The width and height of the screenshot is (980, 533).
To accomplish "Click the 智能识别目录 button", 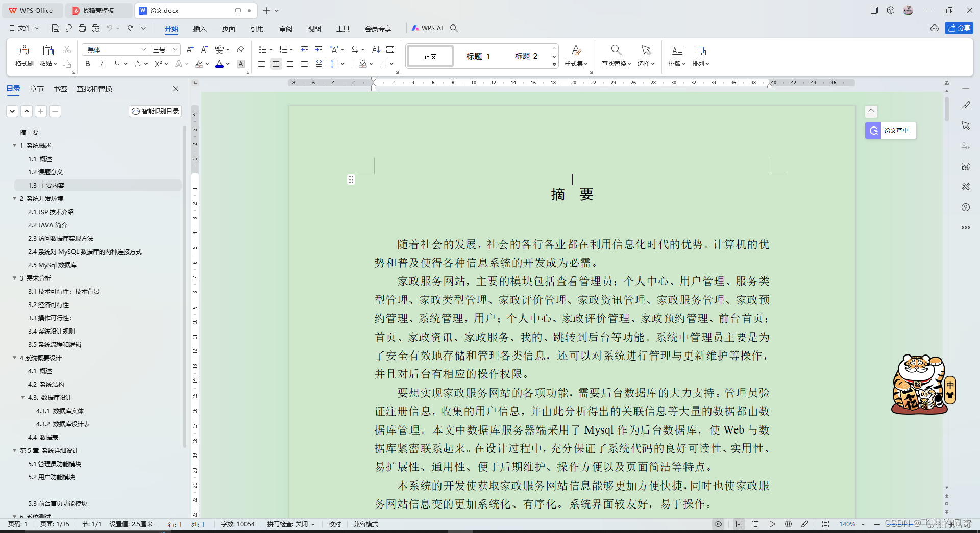I will (156, 111).
